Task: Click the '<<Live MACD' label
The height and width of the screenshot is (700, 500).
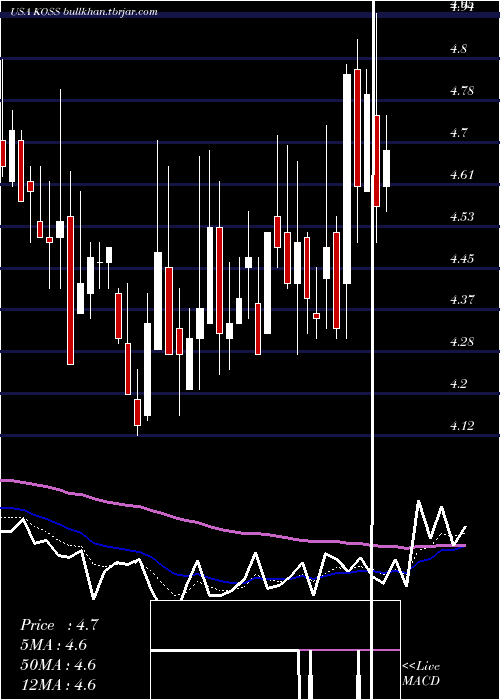Action: tap(421, 673)
